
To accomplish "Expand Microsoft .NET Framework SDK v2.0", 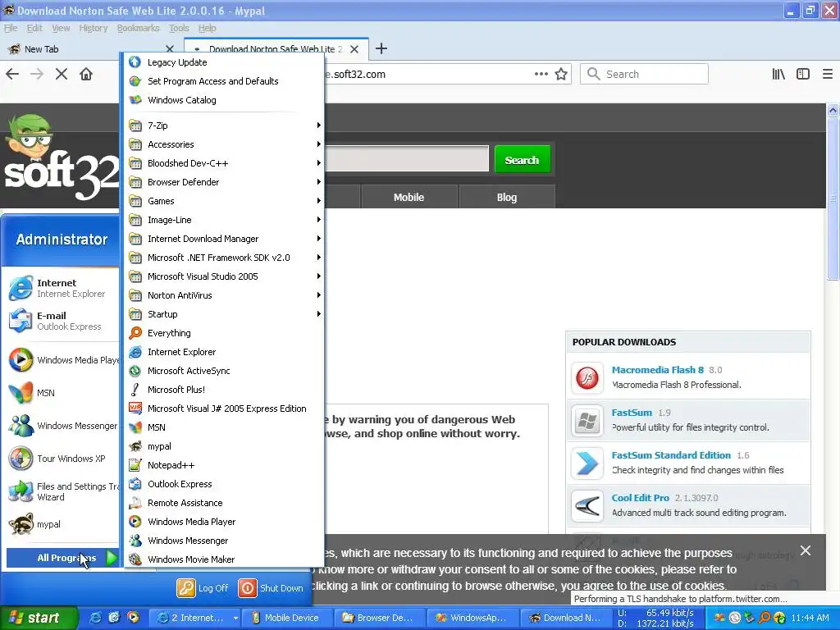I will (223, 258).
